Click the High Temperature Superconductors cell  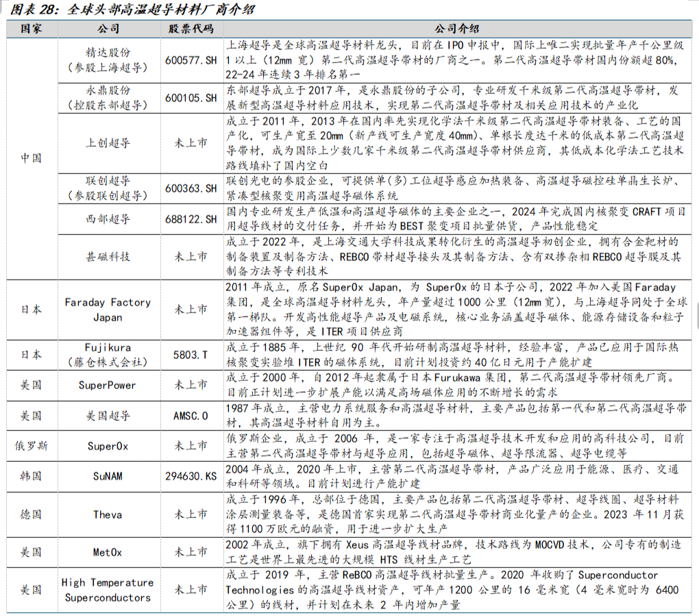point(108,590)
